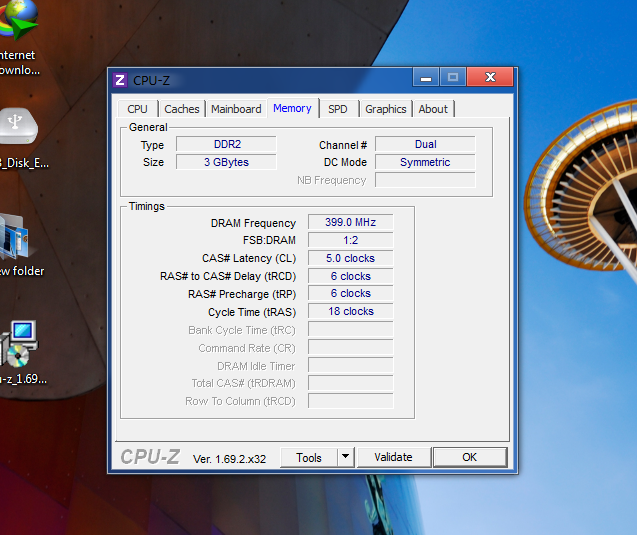Click the Tools button
Image resolution: width=637 pixels, height=535 pixels.
[309, 457]
